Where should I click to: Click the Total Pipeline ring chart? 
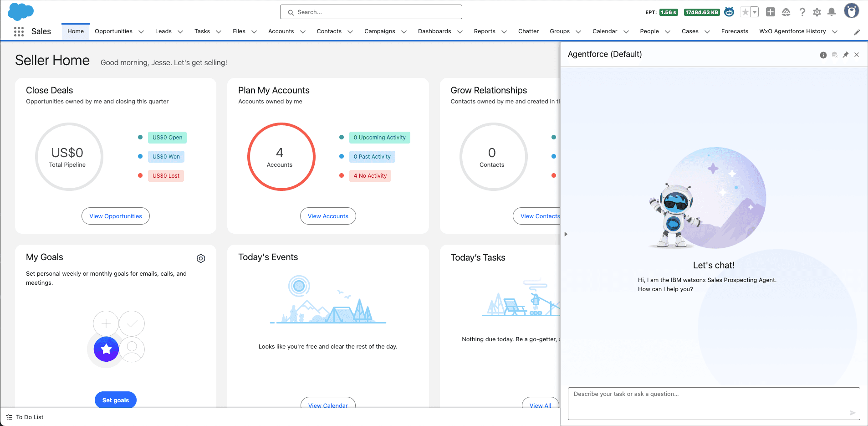[69, 157]
